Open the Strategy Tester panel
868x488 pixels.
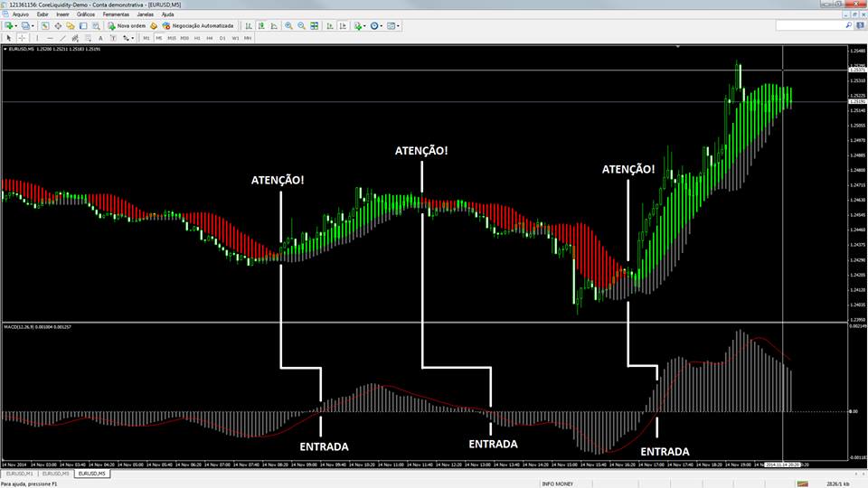point(96,25)
